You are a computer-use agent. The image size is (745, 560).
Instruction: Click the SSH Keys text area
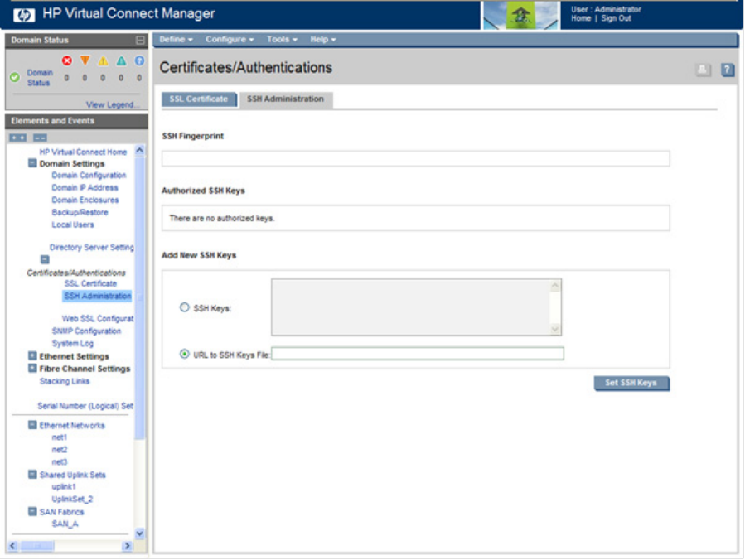[416, 307]
